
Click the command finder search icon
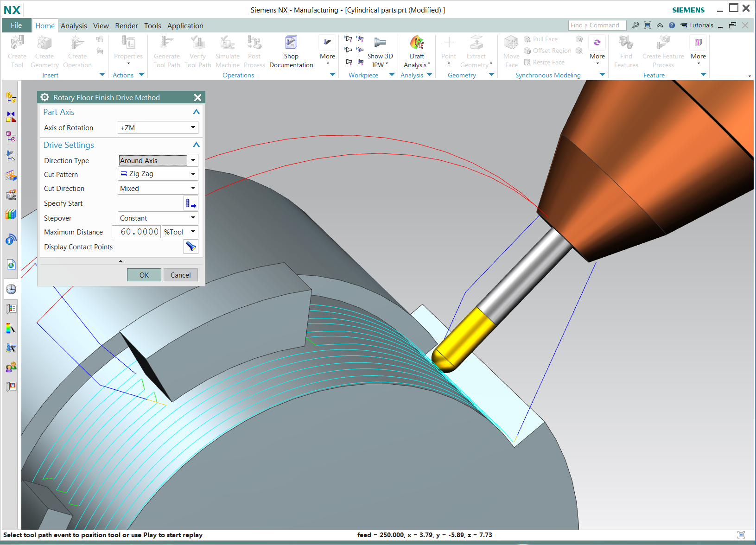(635, 25)
